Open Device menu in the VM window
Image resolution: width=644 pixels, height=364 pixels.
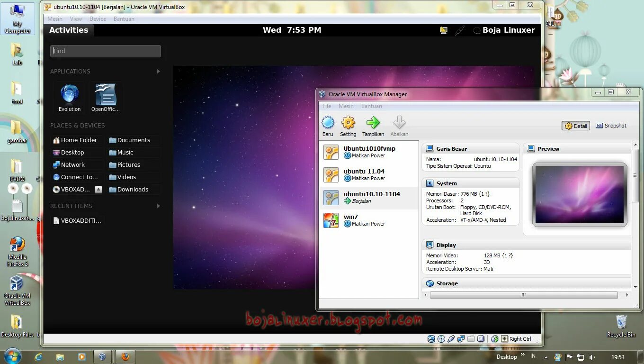pyautogui.click(x=98, y=19)
